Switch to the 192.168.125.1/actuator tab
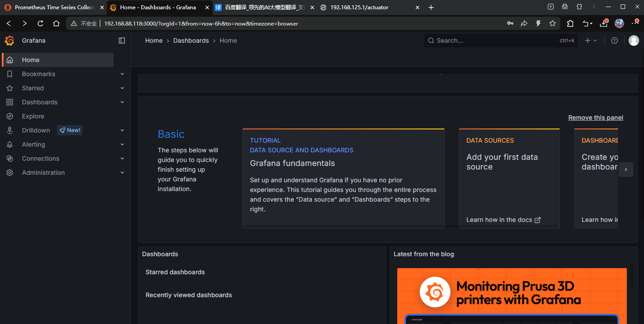 click(x=369, y=7)
